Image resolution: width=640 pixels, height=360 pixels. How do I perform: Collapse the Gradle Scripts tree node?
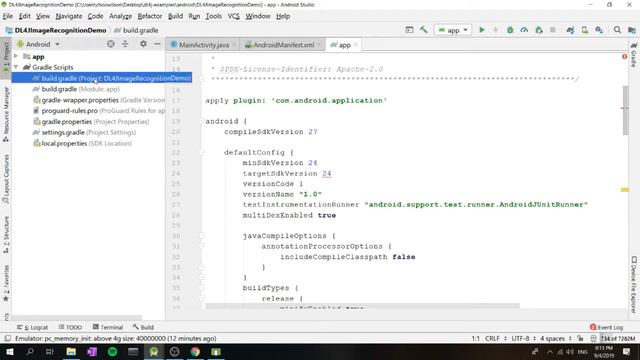16,67
